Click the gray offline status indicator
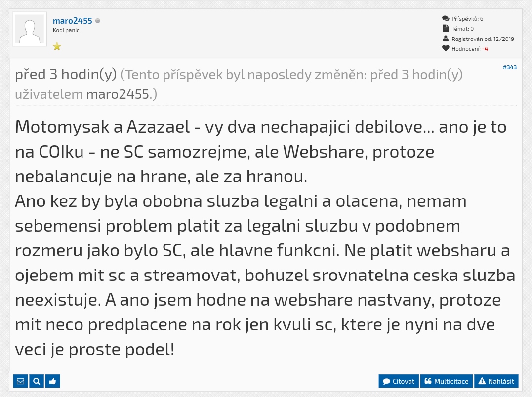The height and width of the screenshot is (397, 532). pos(98,21)
